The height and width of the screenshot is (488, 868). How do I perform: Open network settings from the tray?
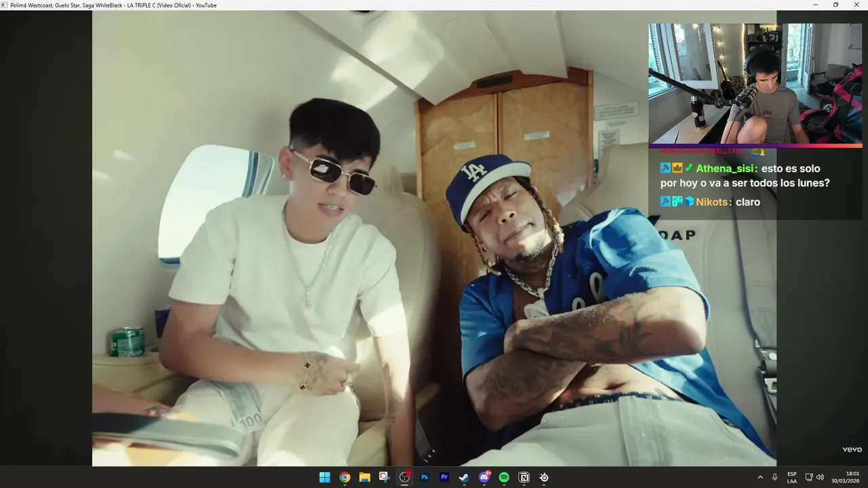(x=809, y=477)
